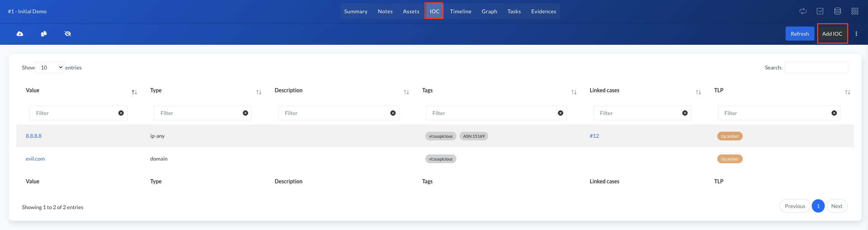This screenshot has width=868, height=230.
Task: Clear the Description filter field
Action: click(393, 113)
